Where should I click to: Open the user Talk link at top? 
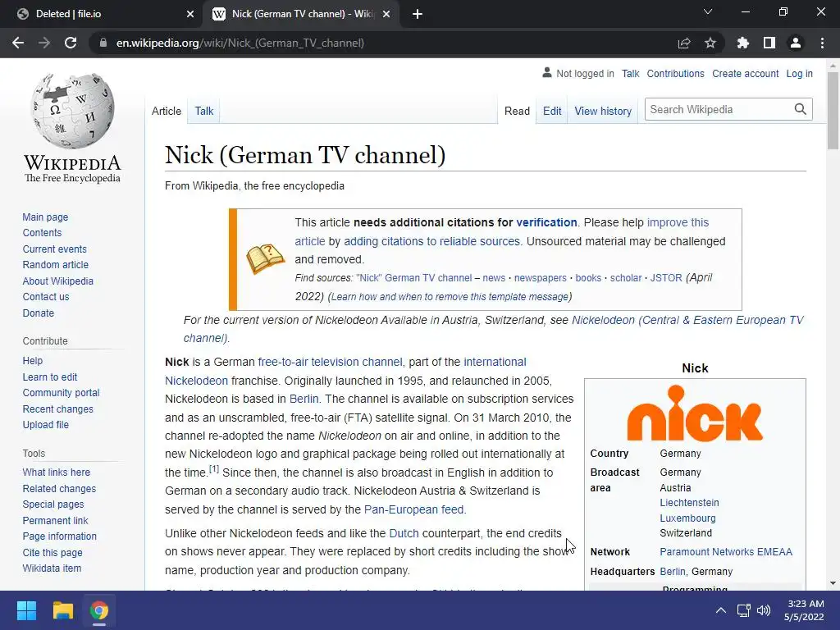pyautogui.click(x=630, y=73)
